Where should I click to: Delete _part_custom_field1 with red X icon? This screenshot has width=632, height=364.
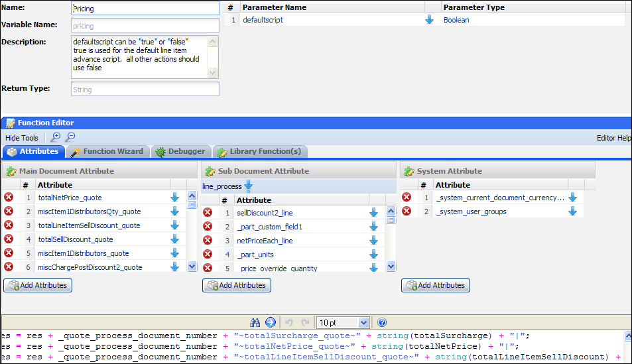click(208, 226)
